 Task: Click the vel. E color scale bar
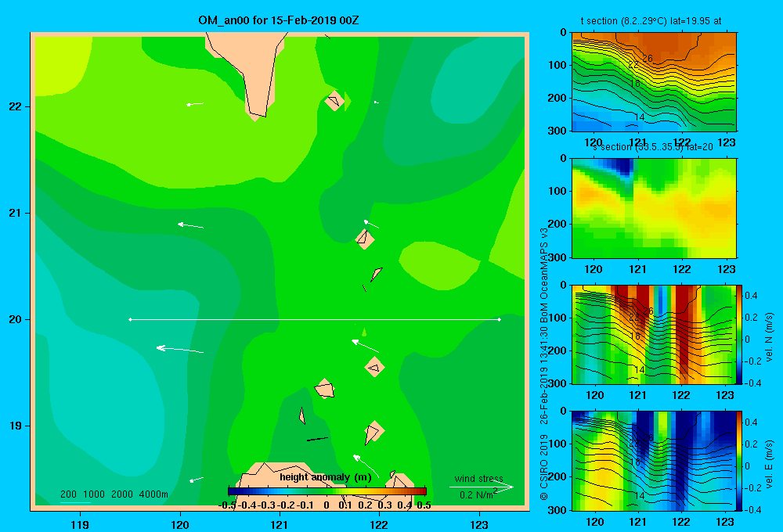click(x=740, y=460)
